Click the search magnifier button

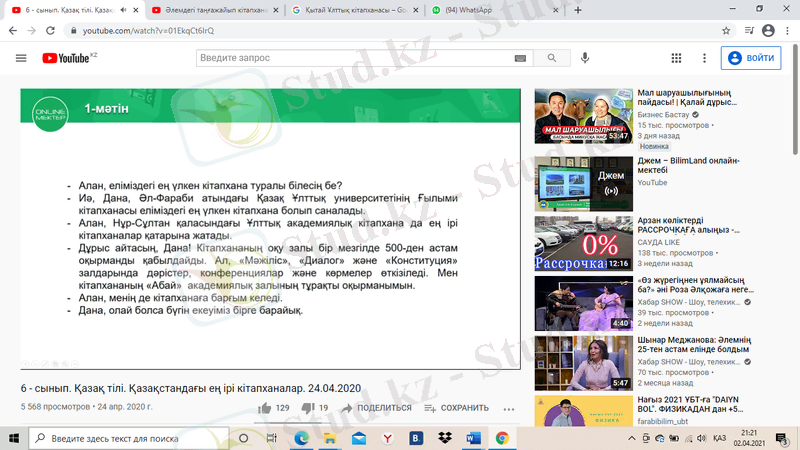coord(551,58)
